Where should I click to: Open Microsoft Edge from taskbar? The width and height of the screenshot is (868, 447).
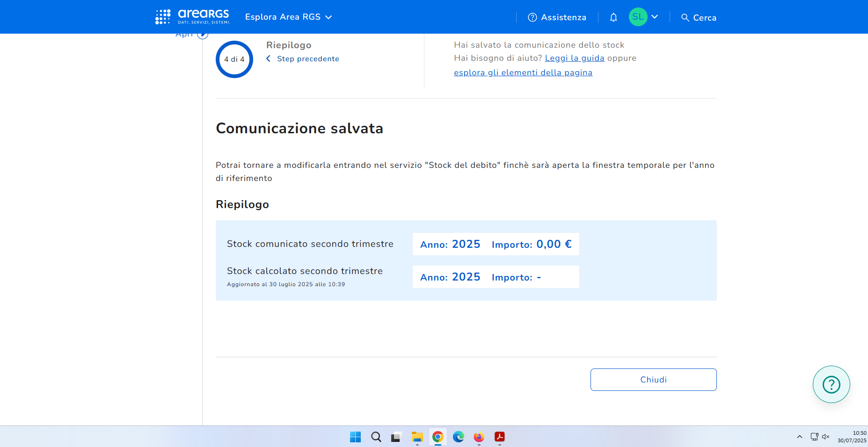[x=458, y=437]
